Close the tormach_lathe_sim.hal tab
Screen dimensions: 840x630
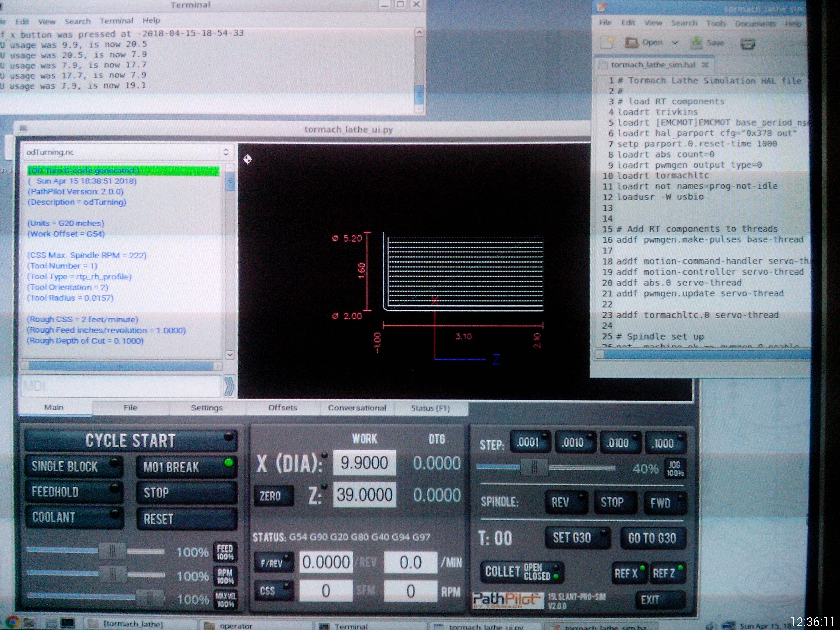[705, 65]
